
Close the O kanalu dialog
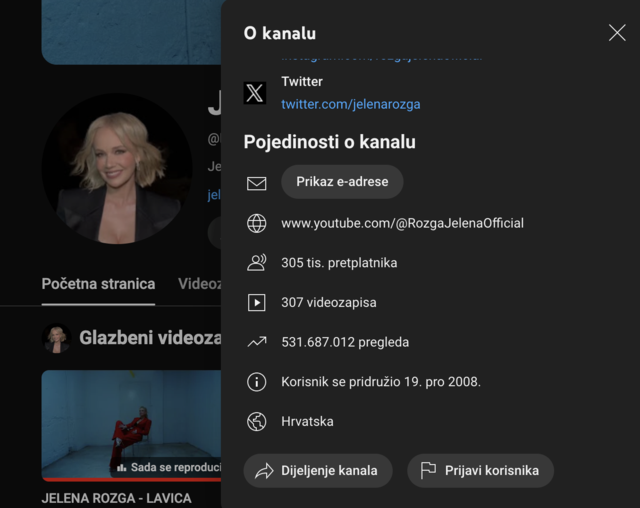617,33
